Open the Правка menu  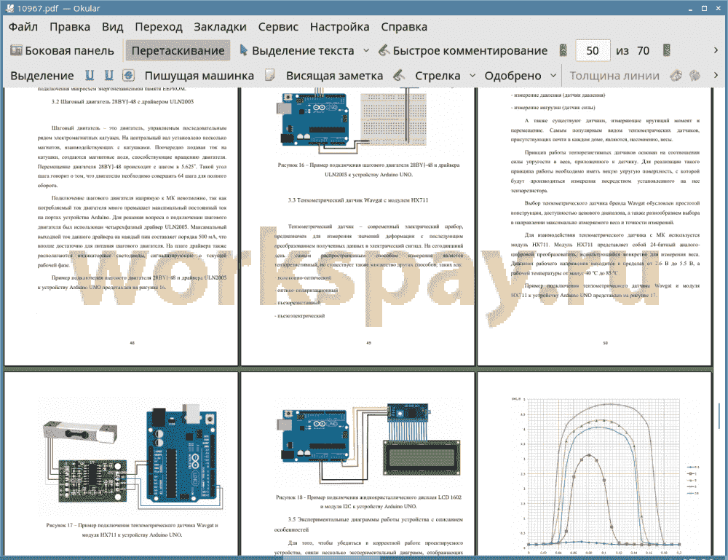[x=70, y=27]
